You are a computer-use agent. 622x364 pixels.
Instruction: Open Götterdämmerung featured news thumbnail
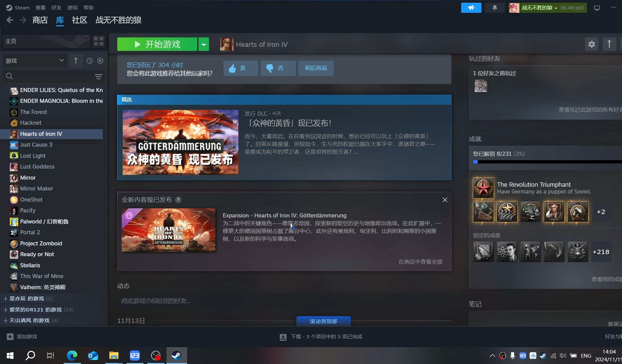180,142
